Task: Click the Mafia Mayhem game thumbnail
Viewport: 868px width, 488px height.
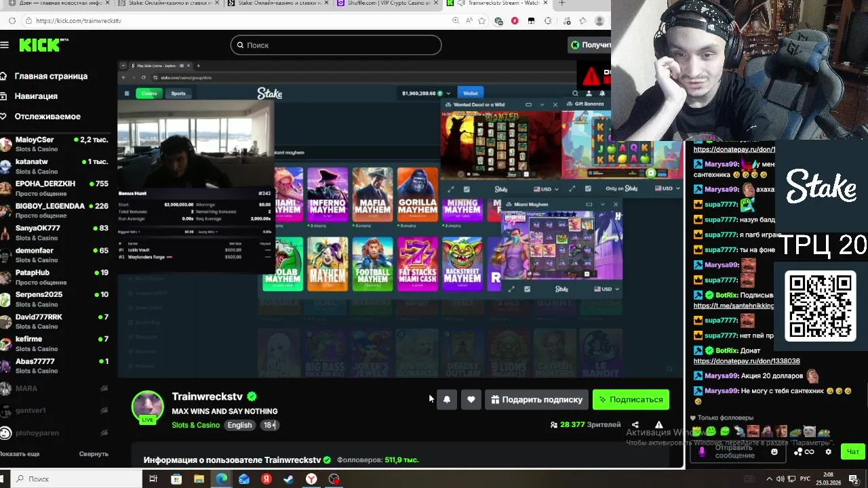Action: click(x=372, y=193)
